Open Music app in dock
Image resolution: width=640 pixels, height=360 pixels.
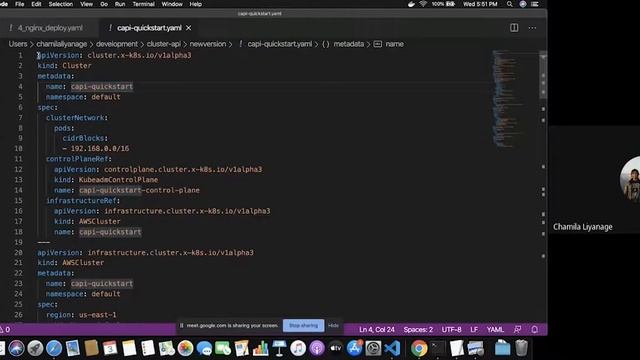tap(298, 348)
